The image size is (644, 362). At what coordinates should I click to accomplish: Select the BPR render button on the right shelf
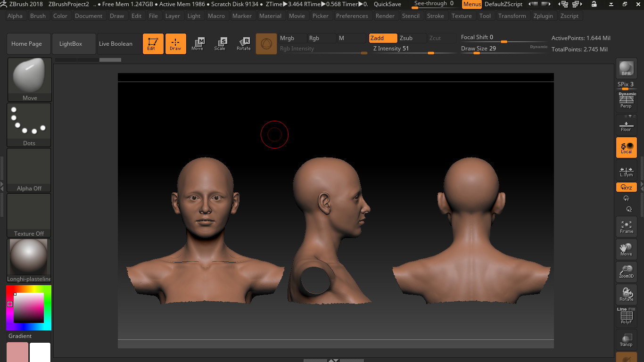[x=626, y=68]
